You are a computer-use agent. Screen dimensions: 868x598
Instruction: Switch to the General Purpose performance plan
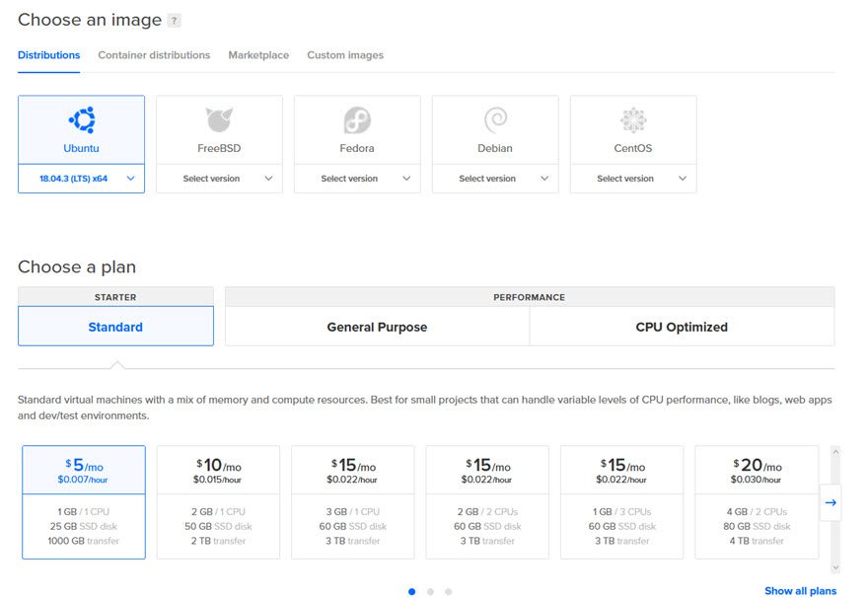pos(377,326)
